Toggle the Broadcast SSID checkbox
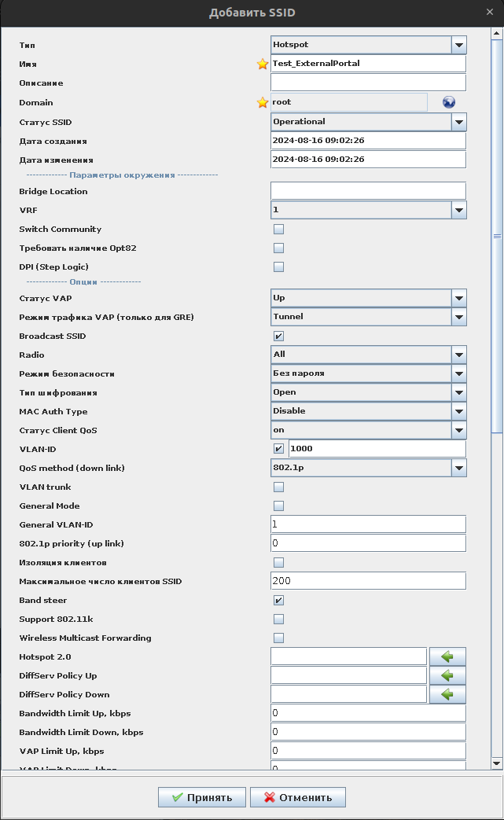Screen dimensions: 504x820 [x=278, y=336]
